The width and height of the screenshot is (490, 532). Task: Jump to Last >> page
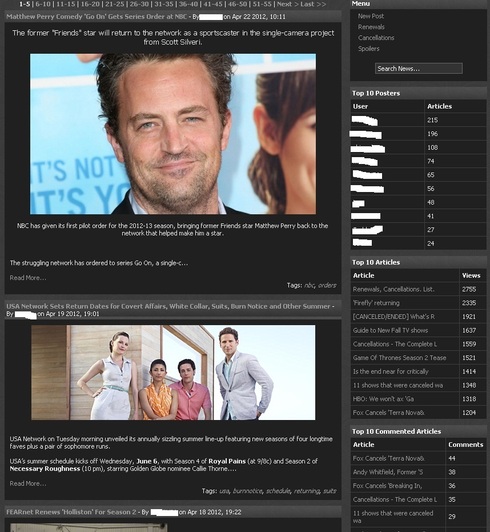(x=313, y=4)
